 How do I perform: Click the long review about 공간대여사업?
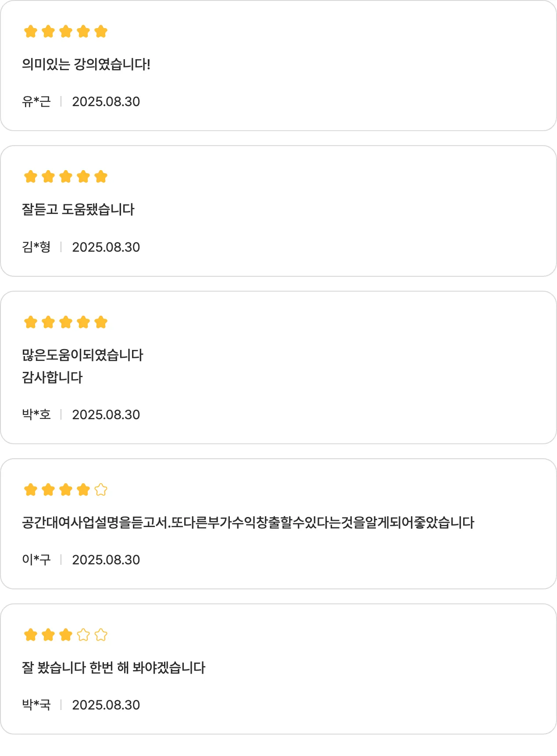tap(248, 522)
